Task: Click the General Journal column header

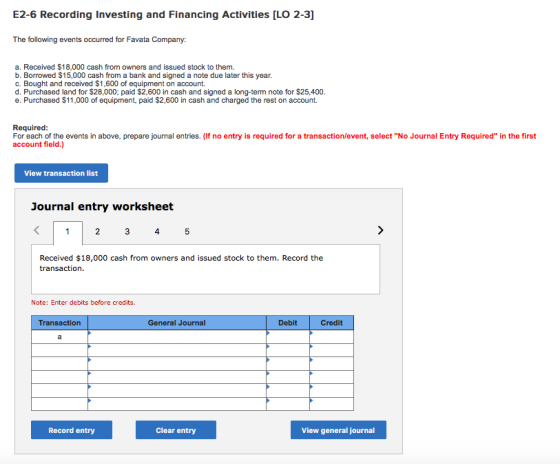Action: click(177, 323)
